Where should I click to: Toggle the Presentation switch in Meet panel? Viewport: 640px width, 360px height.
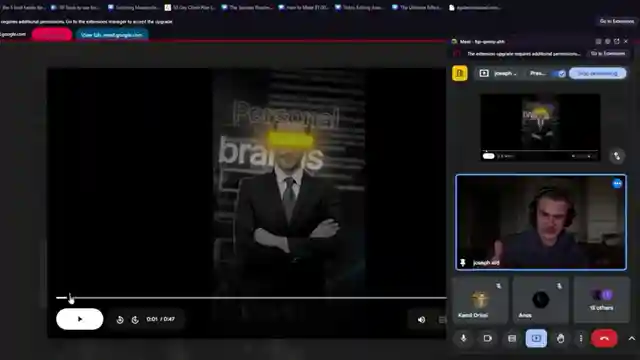558,73
